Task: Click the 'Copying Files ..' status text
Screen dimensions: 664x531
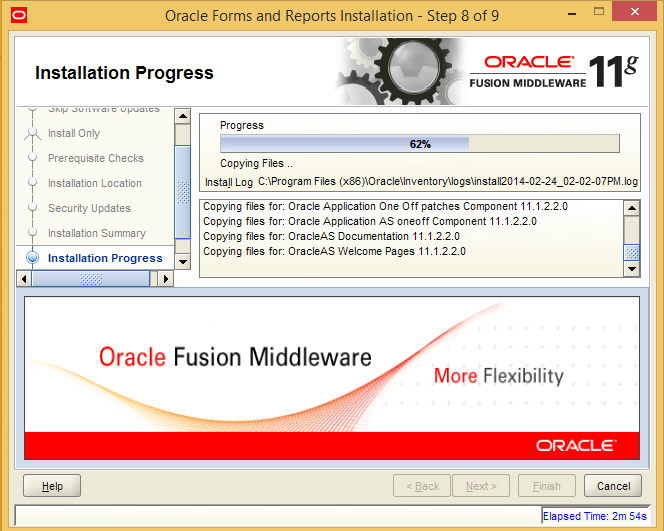Action: [256, 163]
